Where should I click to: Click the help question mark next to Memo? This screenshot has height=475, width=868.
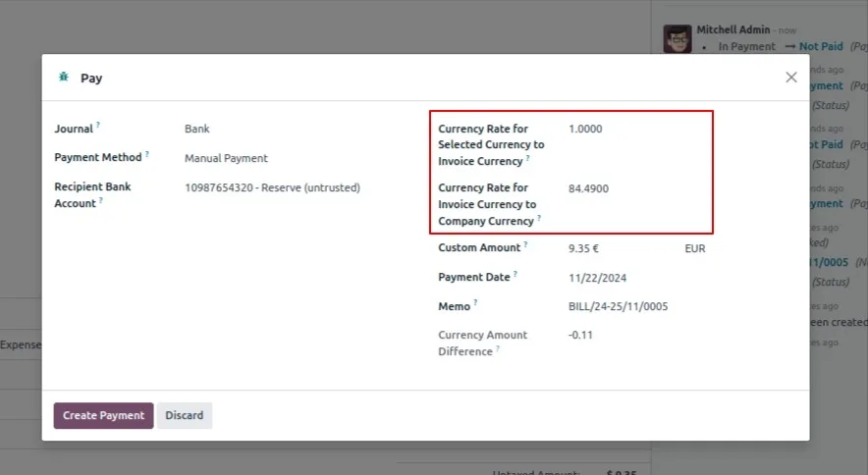pyautogui.click(x=475, y=302)
